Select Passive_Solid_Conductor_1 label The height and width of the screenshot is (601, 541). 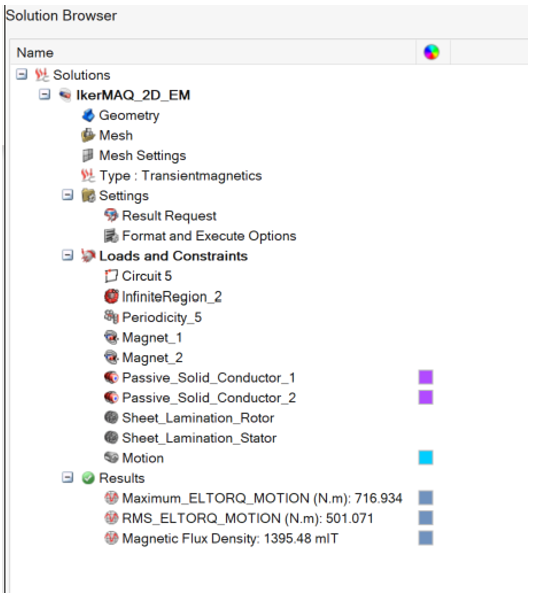coord(209,378)
